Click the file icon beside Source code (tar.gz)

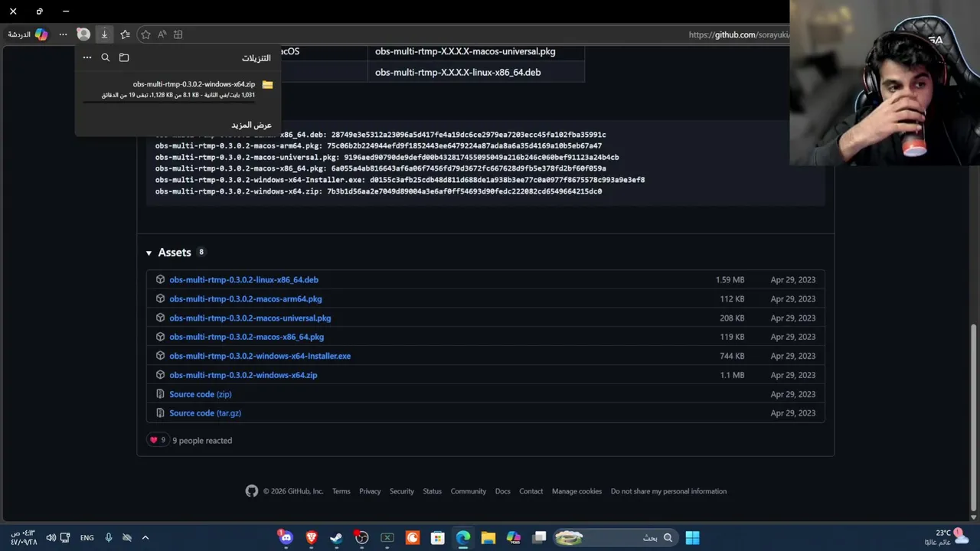tap(160, 413)
